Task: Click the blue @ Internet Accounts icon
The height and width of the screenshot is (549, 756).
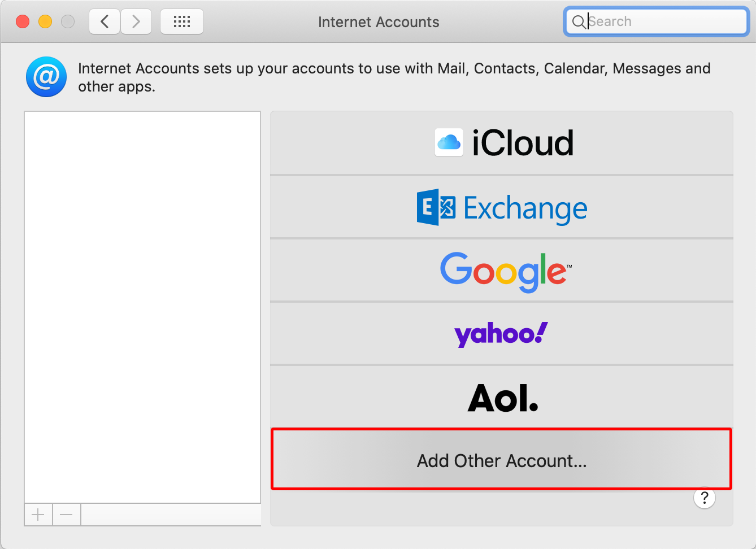Action: (x=46, y=77)
